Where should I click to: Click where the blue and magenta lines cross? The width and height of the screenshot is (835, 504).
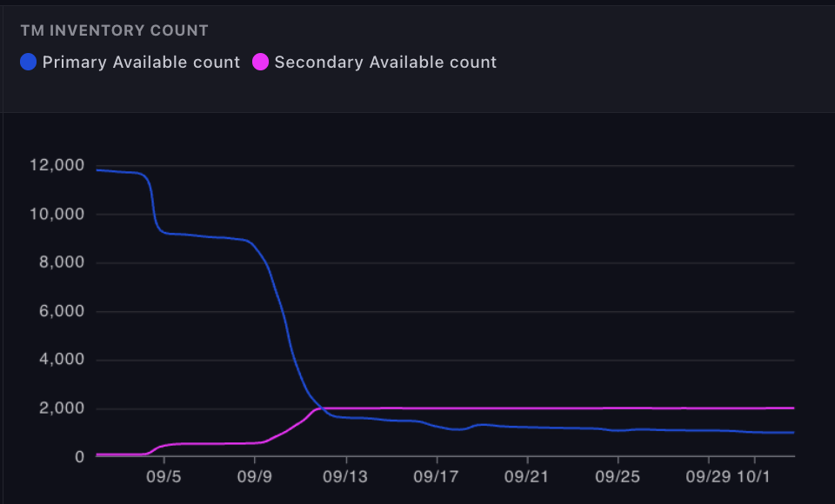click(320, 408)
